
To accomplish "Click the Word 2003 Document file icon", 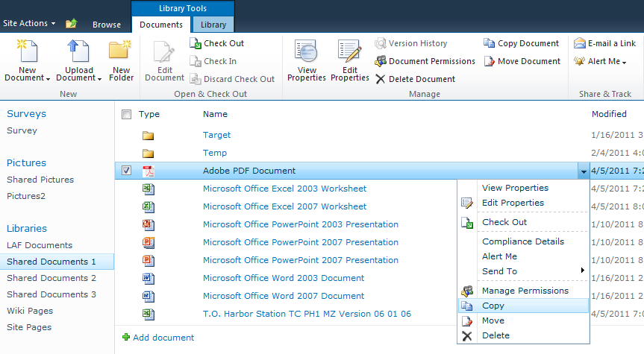I will coord(149,279).
